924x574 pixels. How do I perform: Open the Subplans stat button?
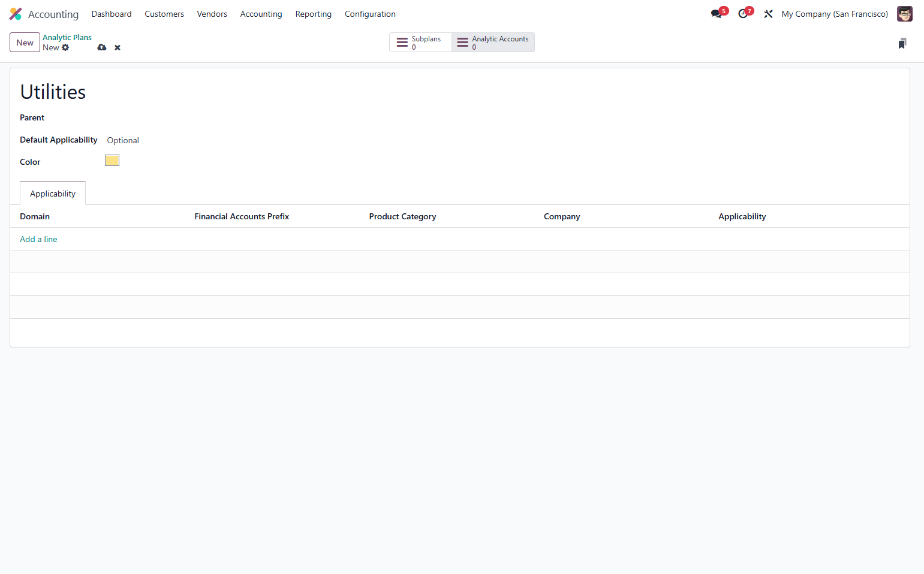pos(420,43)
